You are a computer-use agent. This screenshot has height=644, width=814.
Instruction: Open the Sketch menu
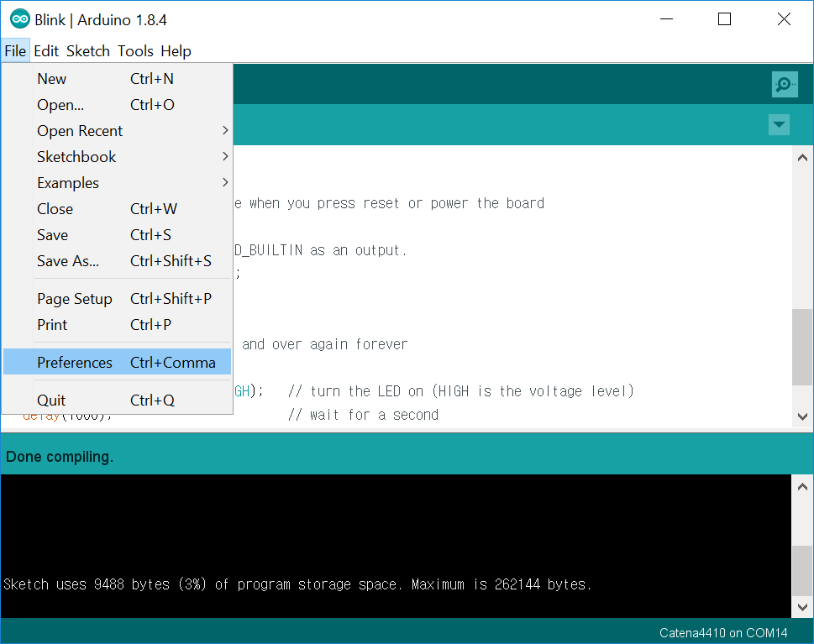87,51
